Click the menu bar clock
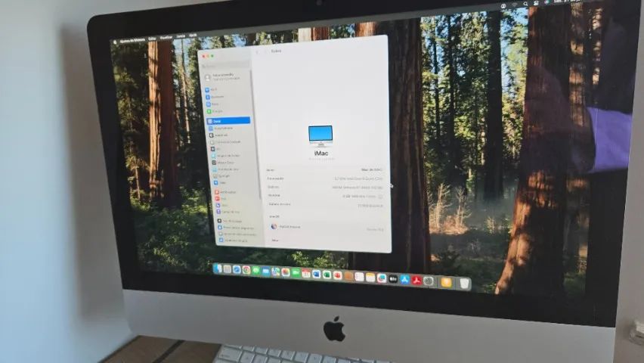The width and height of the screenshot is (644, 363). (567, 1)
